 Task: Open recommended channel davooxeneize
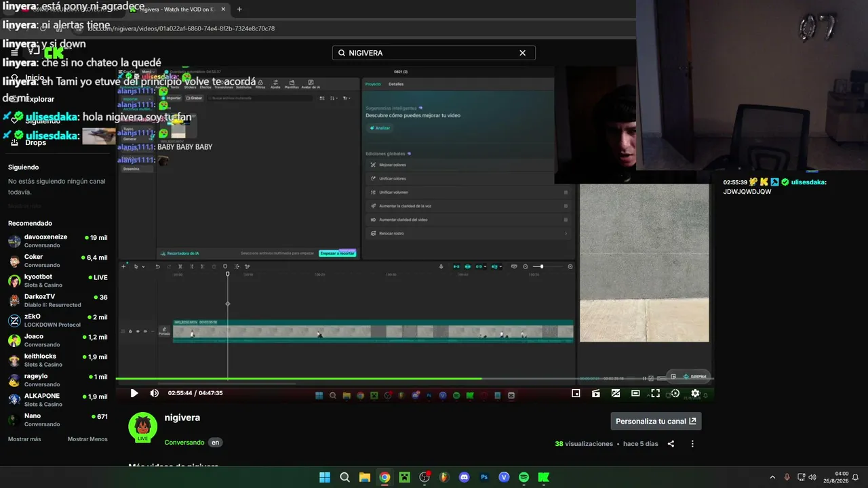coord(58,241)
